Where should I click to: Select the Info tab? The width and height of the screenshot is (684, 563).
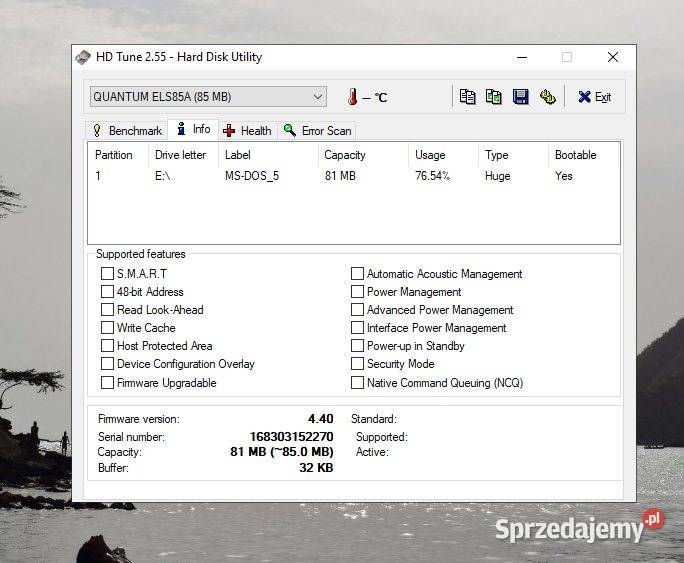193,129
